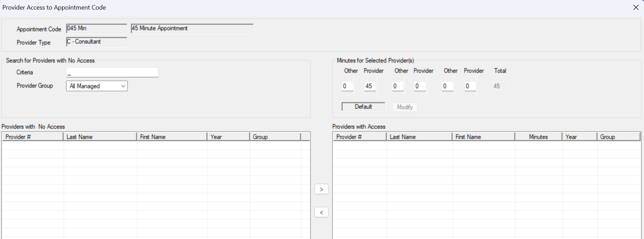Click the third Provider minutes field

point(470,86)
